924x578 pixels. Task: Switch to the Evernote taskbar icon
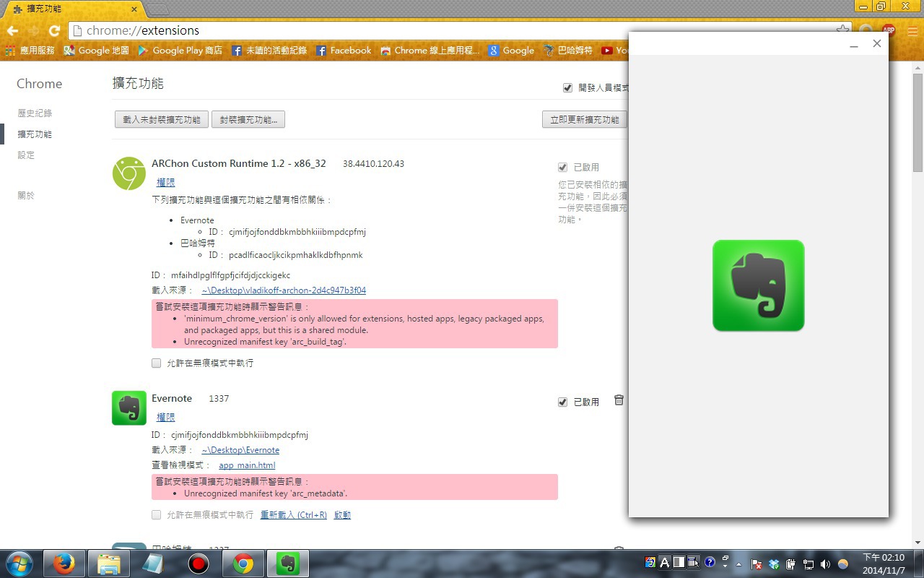click(288, 564)
